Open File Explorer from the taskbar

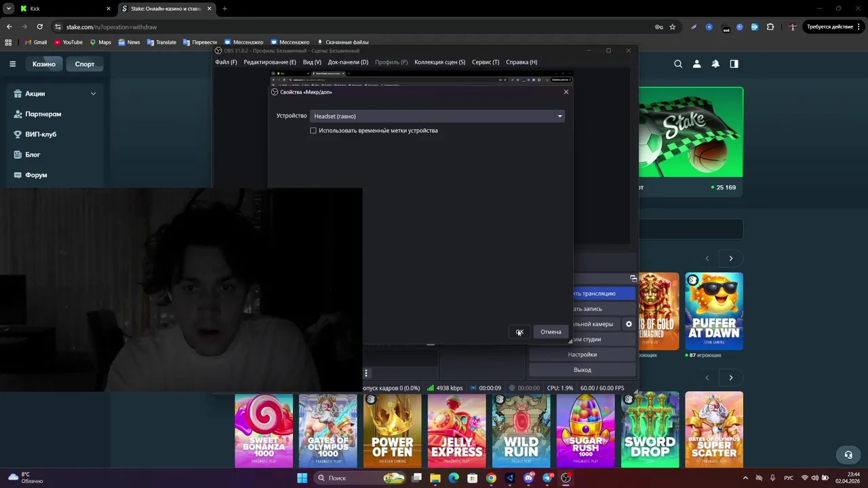tap(435, 478)
